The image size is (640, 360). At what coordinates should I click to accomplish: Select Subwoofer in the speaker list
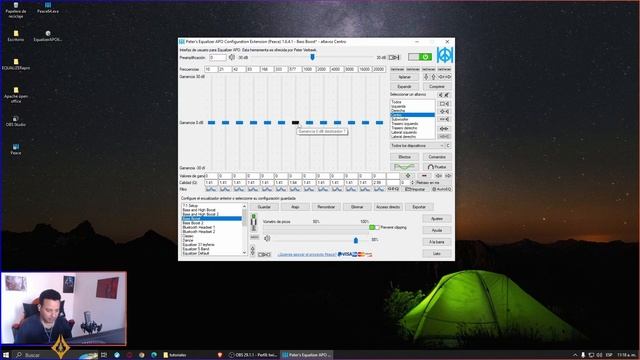click(412, 119)
